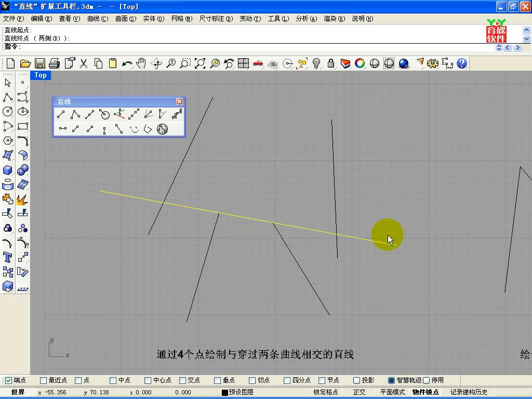This screenshot has width=532, height=399.
Task: Select the Circle tool in left sidebar
Action: coord(8,111)
